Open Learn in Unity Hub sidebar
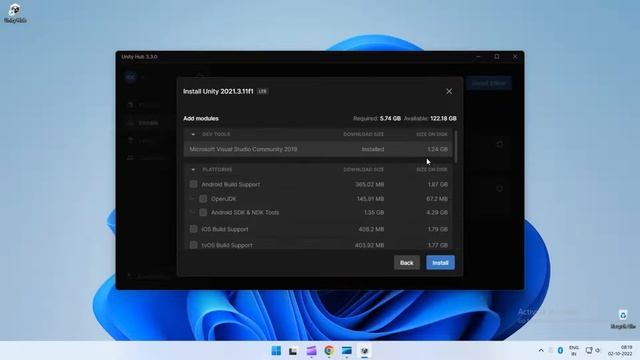This screenshot has height=360, width=640. [x=142, y=140]
